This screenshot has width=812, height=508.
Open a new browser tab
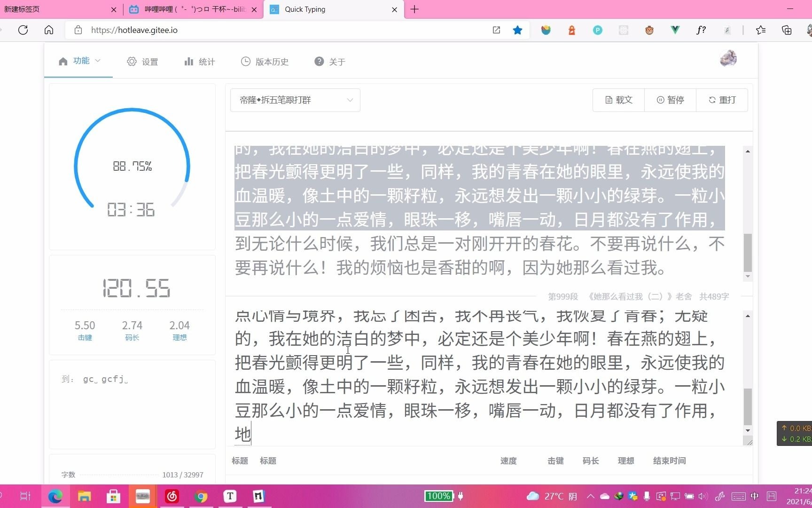coord(414,9)
